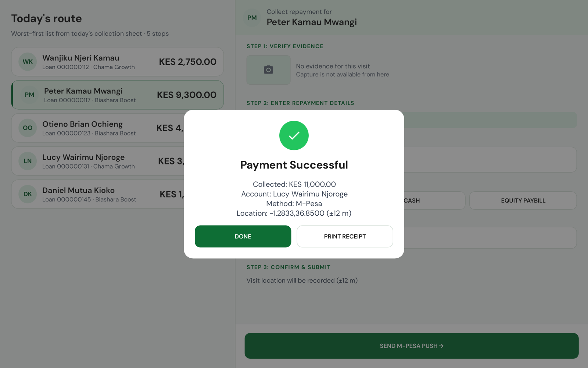Click 'STEP 3: CONFIRM & SUBMIT' label
This screenshot has width=588, height=368.
click(288, 267)
